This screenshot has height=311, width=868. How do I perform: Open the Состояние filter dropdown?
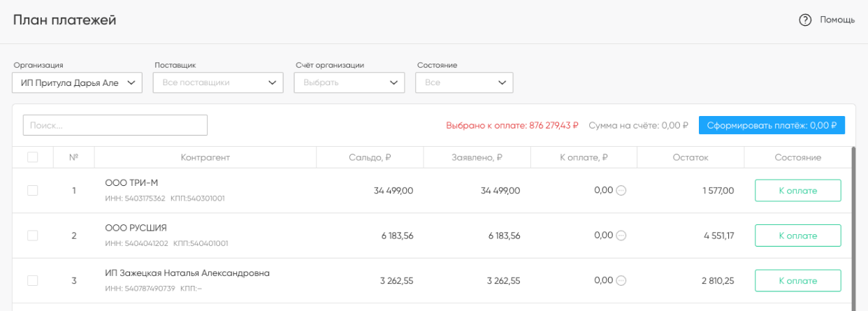coord(464,82)
